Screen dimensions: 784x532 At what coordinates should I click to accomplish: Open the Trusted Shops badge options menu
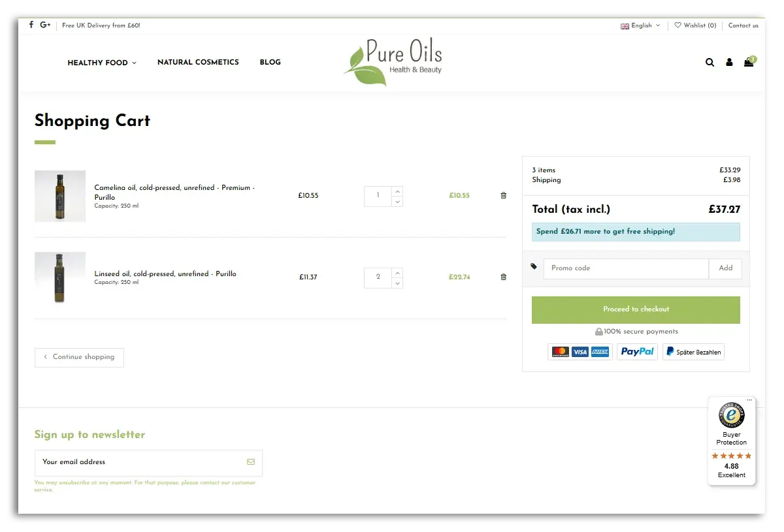point(749,400)
